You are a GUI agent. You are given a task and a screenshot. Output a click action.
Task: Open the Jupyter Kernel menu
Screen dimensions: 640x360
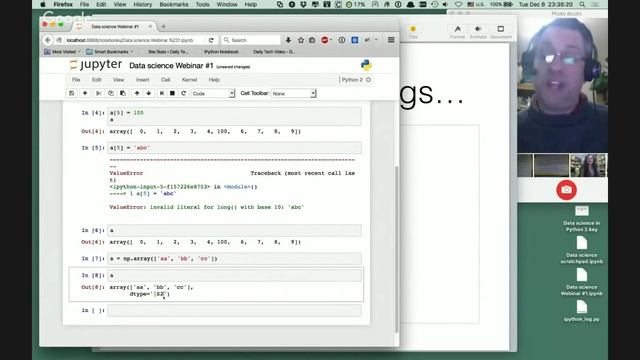point(189,80)
